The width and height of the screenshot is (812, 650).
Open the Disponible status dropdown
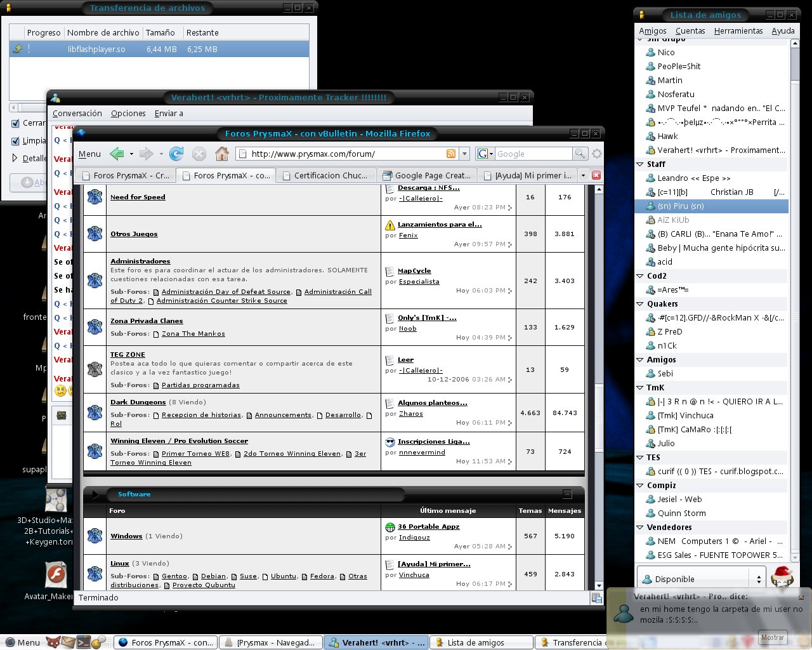701,579
